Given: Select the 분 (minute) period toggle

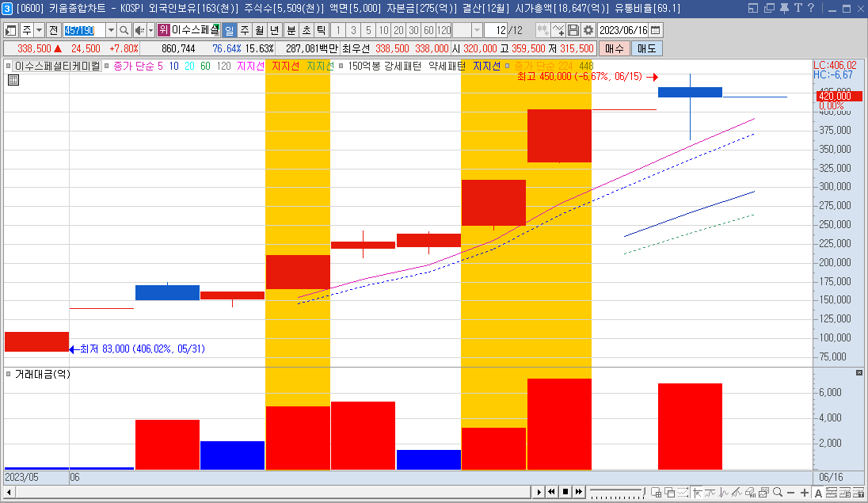Looking at the screenshot, I should (x=291, y=30).
